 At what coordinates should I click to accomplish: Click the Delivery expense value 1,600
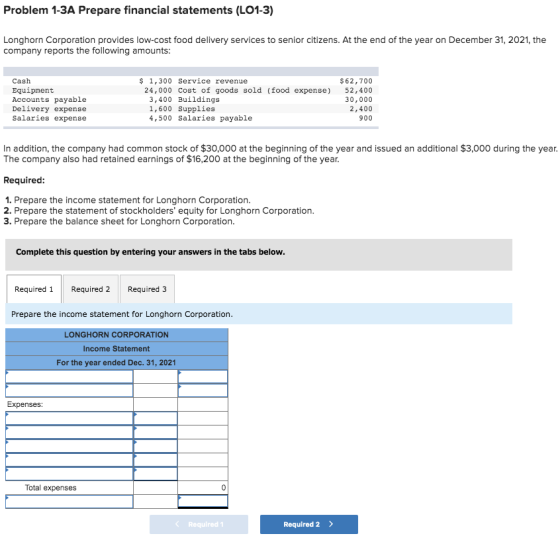tap(160, 109)
